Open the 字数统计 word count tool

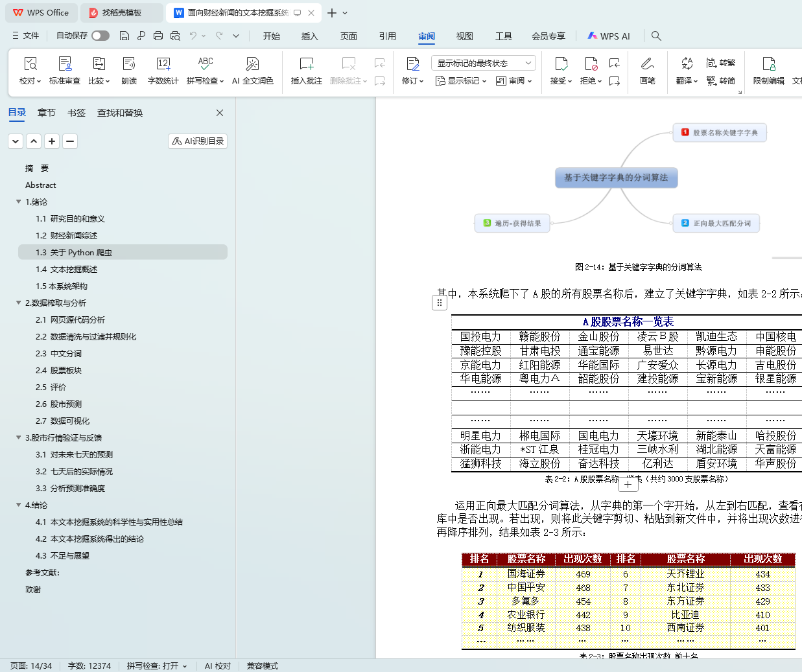tap(163, 70)
